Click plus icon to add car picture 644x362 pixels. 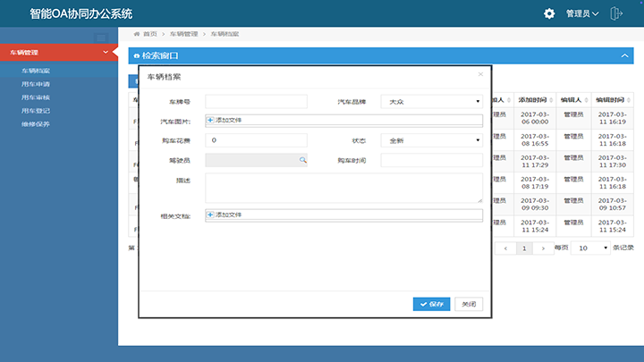[210, 120]
